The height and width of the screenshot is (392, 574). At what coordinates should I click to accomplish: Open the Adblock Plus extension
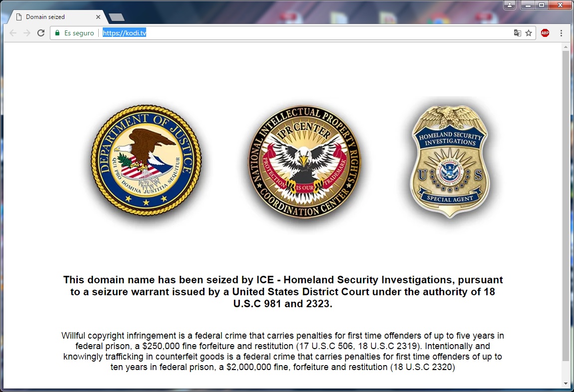click(x=545, y=33)
